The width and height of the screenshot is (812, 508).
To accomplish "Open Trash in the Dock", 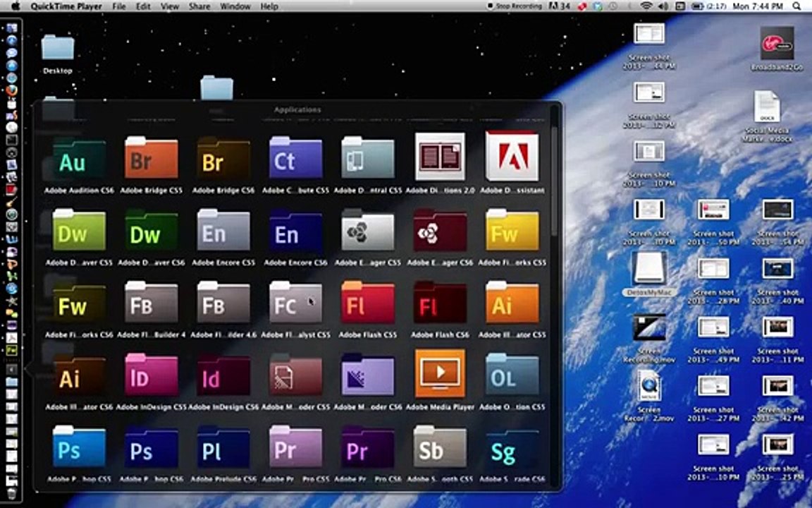I will point(11,493).
